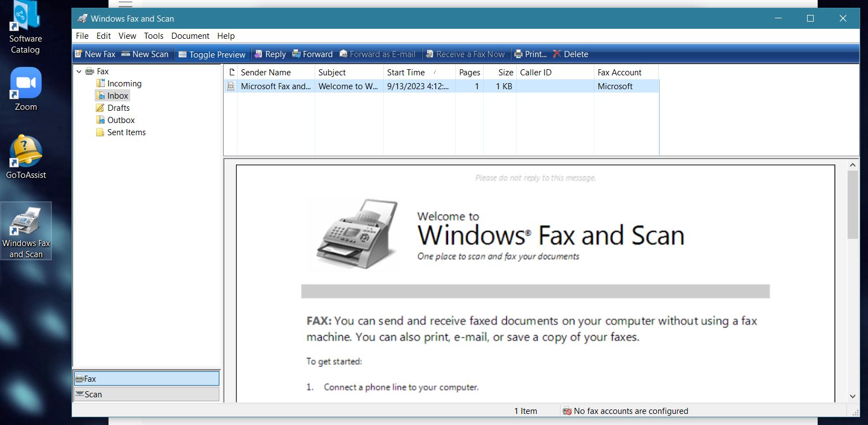Start a New Scan from the toolbar
868x425 pixels.
click(145, 54)
